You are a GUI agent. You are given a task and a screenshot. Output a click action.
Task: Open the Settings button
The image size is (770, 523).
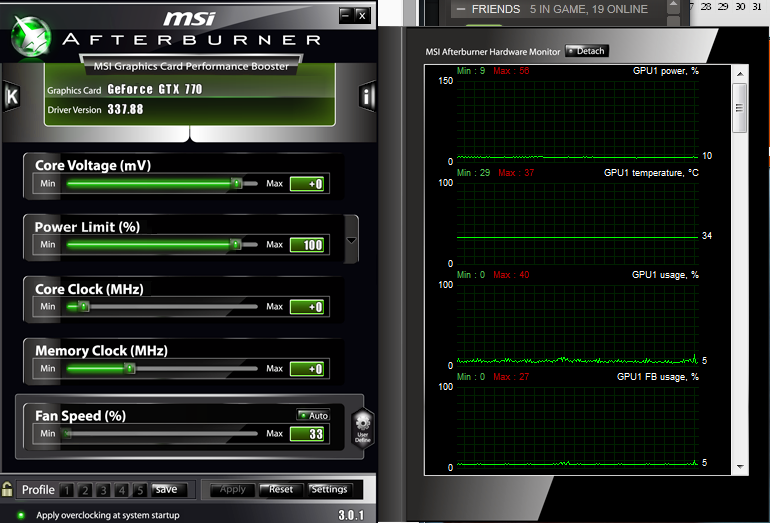pos(330,490)
